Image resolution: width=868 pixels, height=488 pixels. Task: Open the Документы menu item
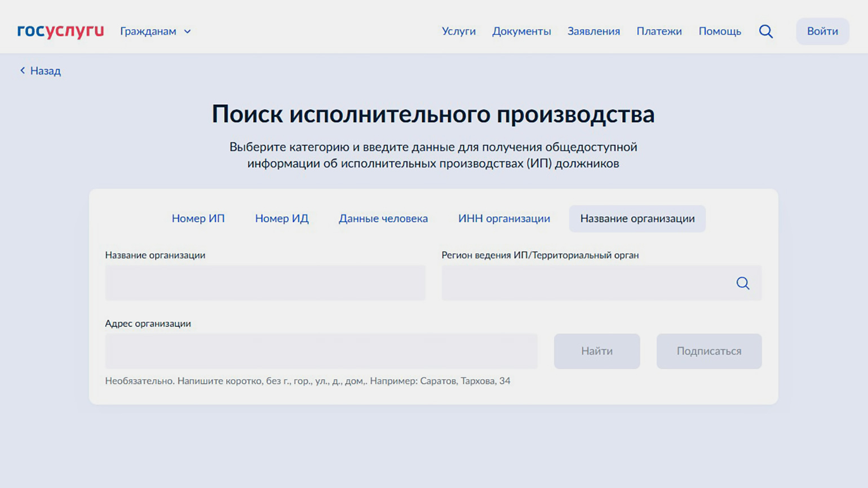(x=521, y=32)
